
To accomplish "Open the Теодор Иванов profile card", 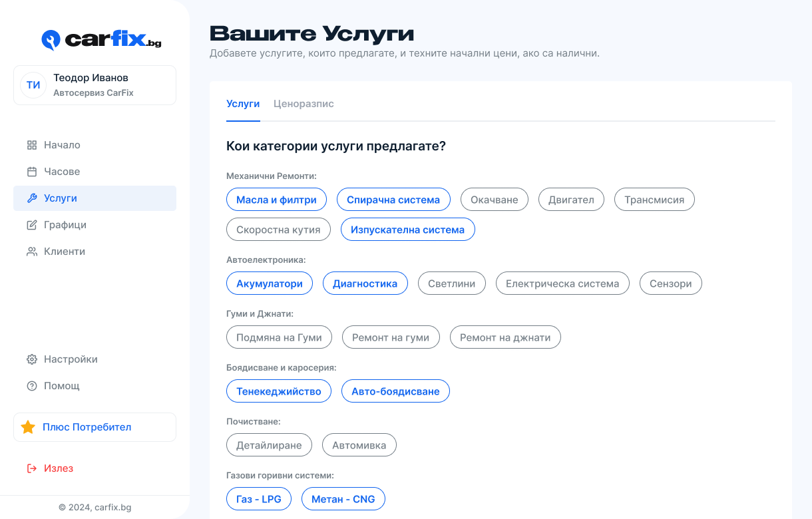I will coord(95,85).
